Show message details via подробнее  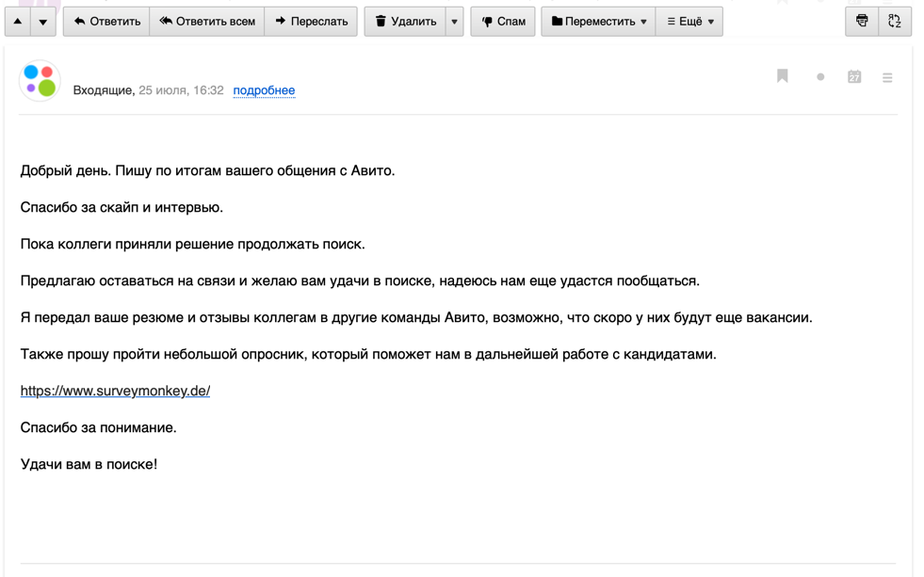264,90
